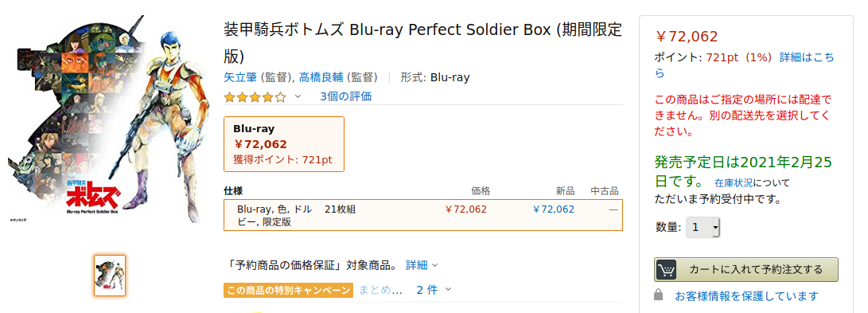
Task: Open the quantity dropdown
Action: 703,227
